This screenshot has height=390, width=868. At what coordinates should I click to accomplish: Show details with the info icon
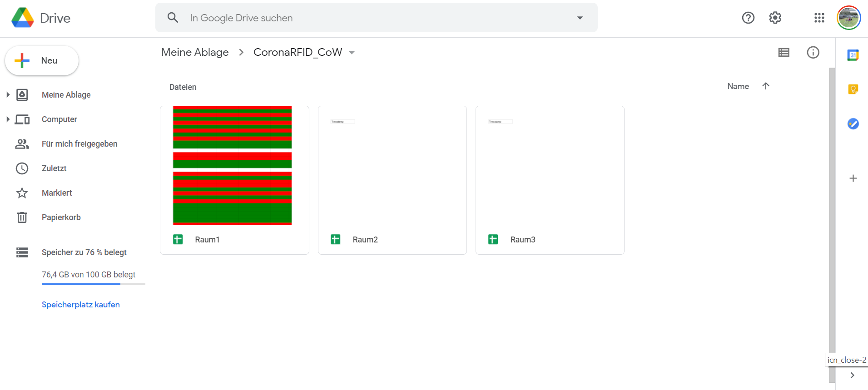point(813,53)
